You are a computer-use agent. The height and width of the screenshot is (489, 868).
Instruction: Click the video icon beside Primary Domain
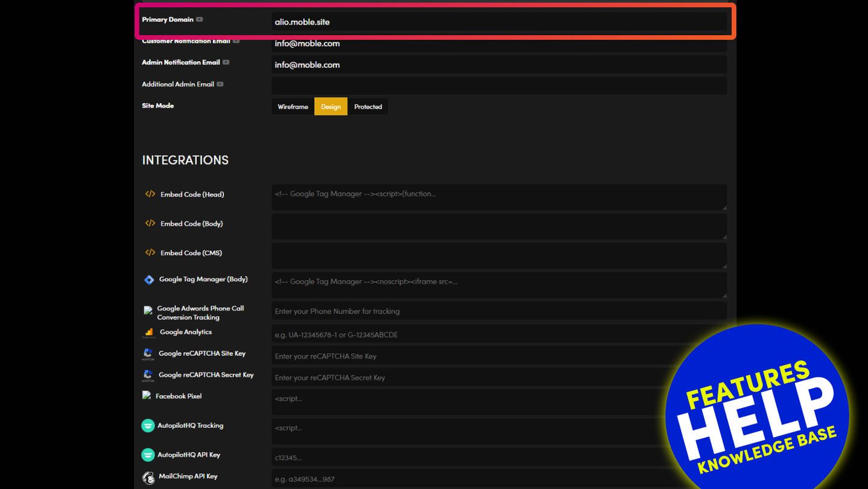199,19
